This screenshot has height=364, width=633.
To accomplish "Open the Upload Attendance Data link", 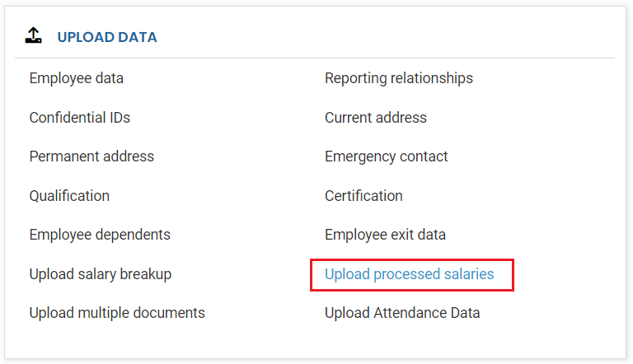I will (x=402, y=313).
